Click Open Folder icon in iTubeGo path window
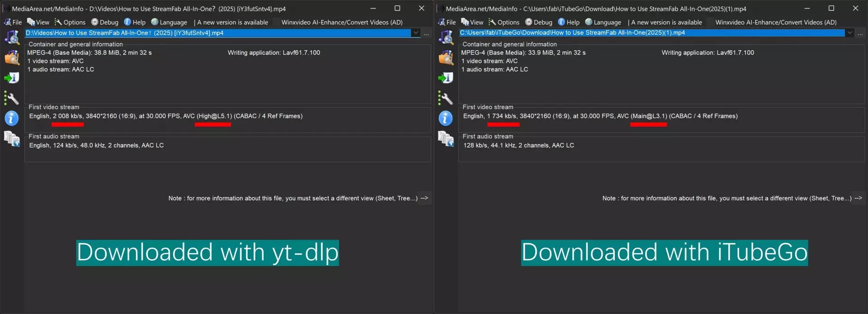This screenshot has width=868, height=314. click(x=446, y=57)
